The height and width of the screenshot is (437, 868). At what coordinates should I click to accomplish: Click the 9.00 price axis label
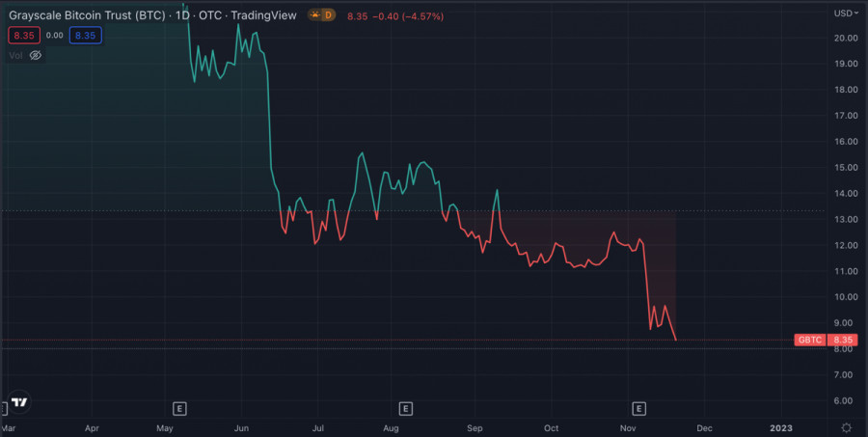(842, 323)
